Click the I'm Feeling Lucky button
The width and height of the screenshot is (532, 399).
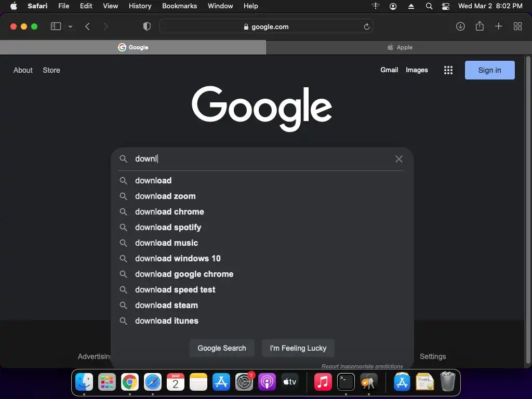[x=298, y=348]
